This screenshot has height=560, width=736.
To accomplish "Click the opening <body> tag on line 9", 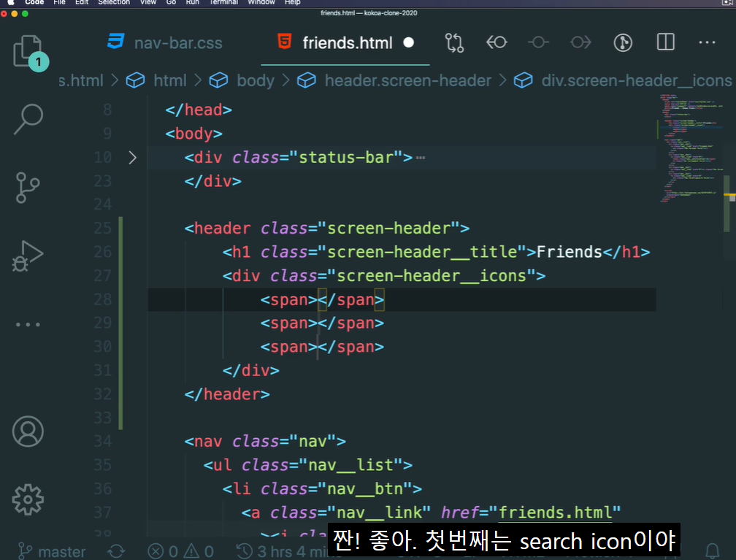I will [194, 134].
